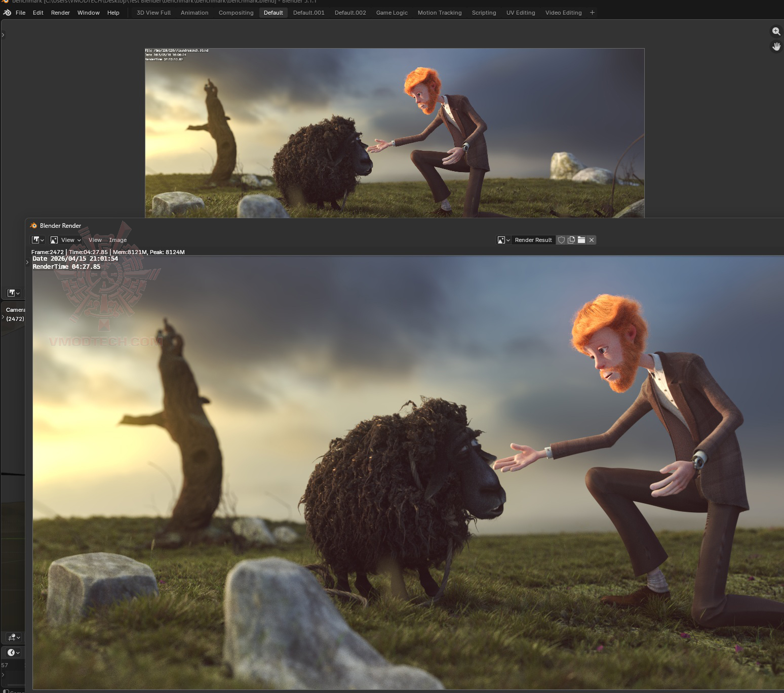The image size is (784, 693).
Task: Expand the Render window's side region arrow
Action: tap(27, 262)
